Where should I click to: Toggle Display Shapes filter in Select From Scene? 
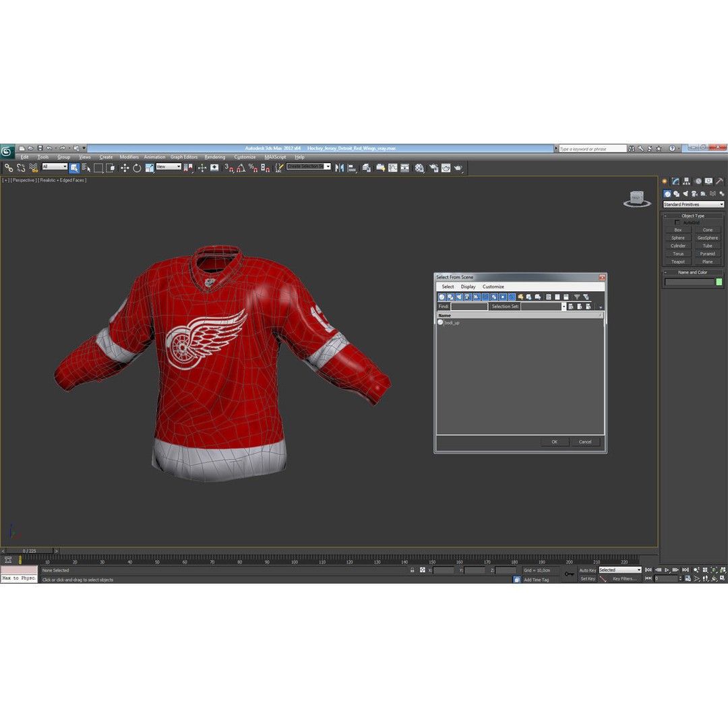[x=450, y=297]
